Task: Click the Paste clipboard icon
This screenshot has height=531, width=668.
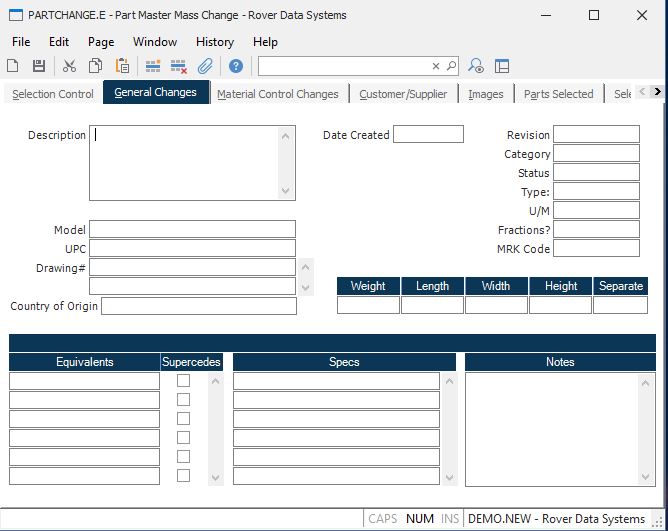Action: pos(122,66)
